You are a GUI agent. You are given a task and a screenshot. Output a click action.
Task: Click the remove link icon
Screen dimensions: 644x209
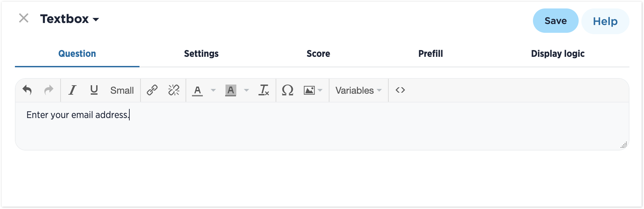click(x=174, y=90)
